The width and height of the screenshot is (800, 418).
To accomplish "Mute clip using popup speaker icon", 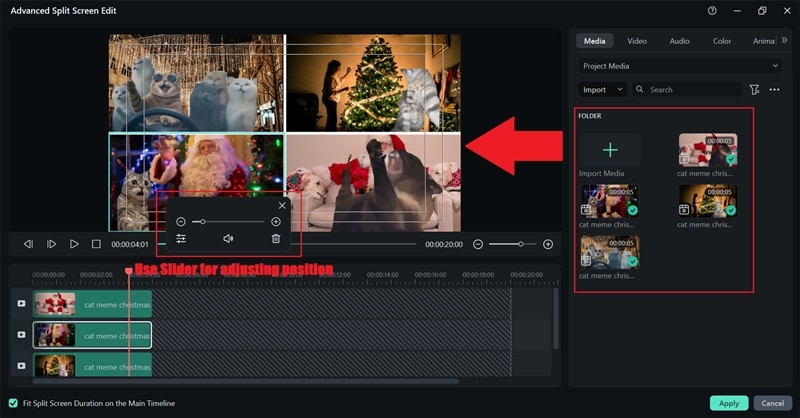I will 228,238.
